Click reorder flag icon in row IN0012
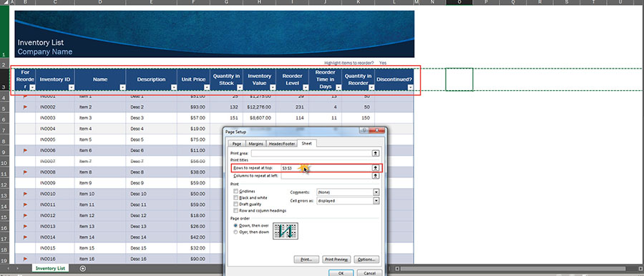This screenshot has height=276, width=644. (25, 216)
